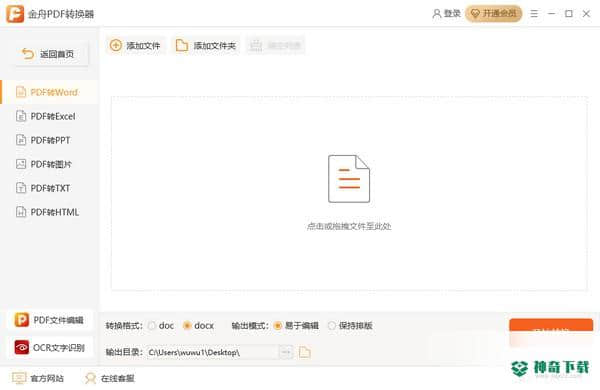Viewport: 600px width, 390px height.
Task: Close the PDF converter window
Action: tap(586, 14)
